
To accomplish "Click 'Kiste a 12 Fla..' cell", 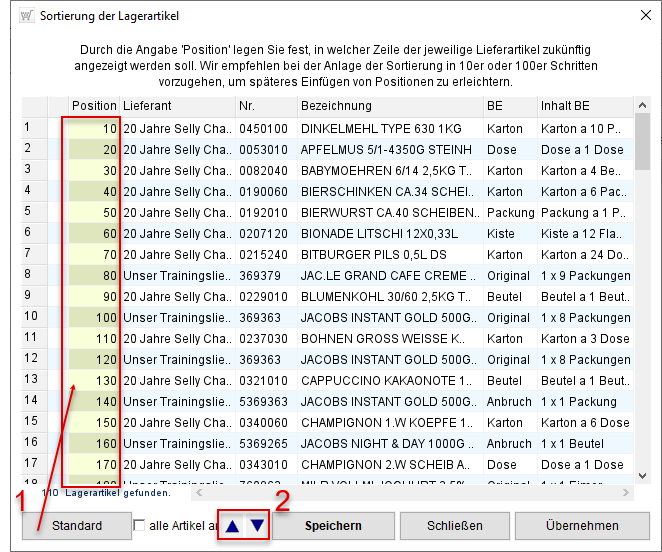I will pyautogui.click(x=586, y=234).
